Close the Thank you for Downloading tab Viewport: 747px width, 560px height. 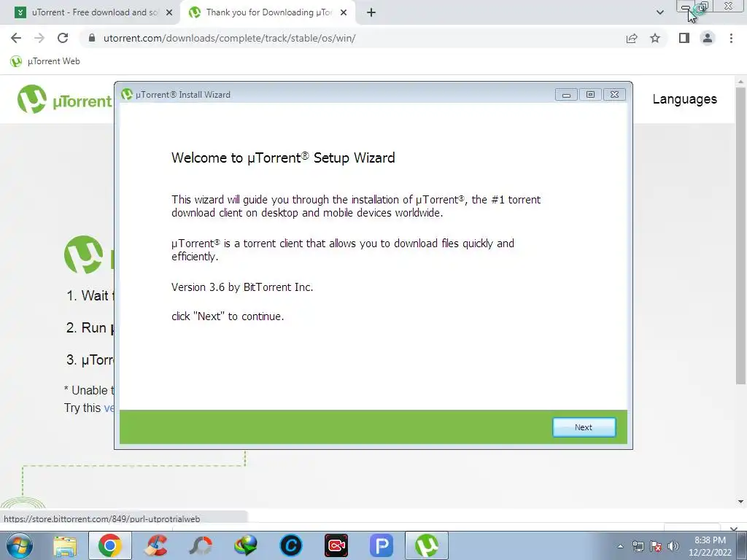click(344, 13)
